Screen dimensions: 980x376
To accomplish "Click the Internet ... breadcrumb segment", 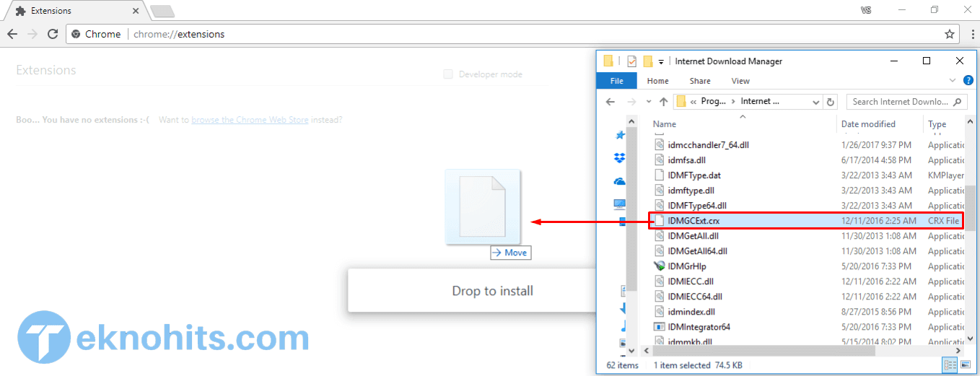I will click(760, 102).
